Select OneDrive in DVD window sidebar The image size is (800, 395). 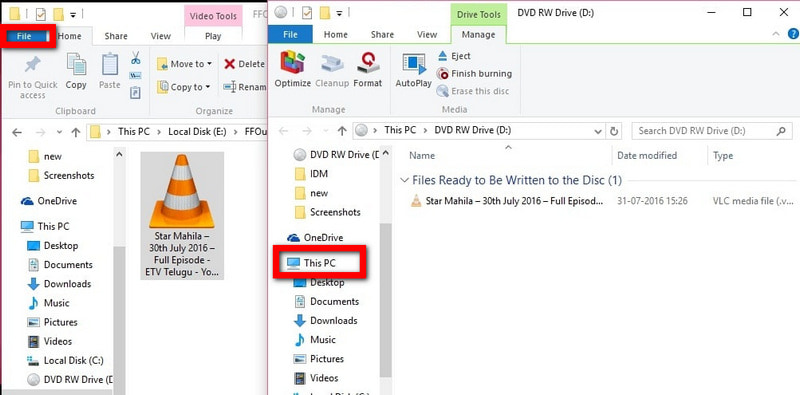pyautogui.click(x=315, y=237)
